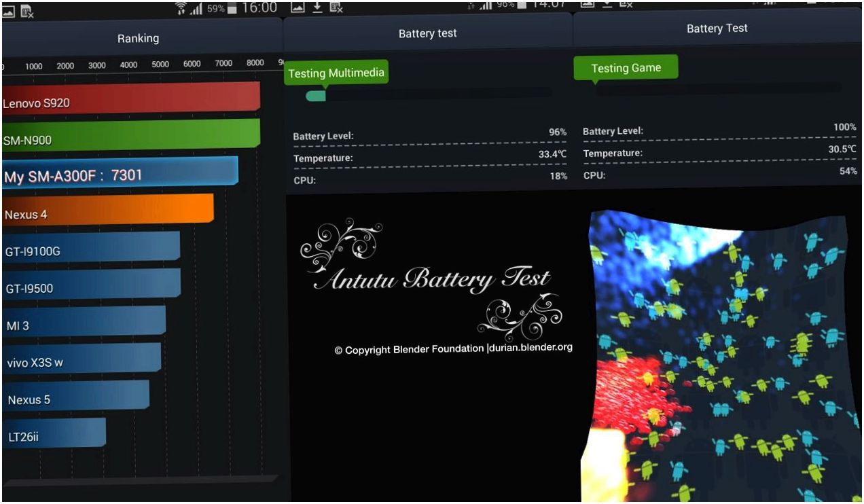Click the 4000 axis value
The image size is (864, 504).
coord(128,65)
